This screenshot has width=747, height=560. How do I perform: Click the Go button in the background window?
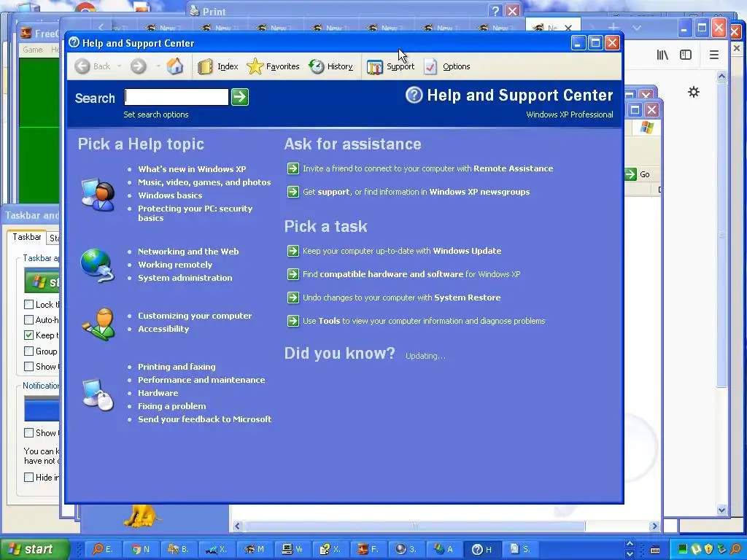point(638,174)
